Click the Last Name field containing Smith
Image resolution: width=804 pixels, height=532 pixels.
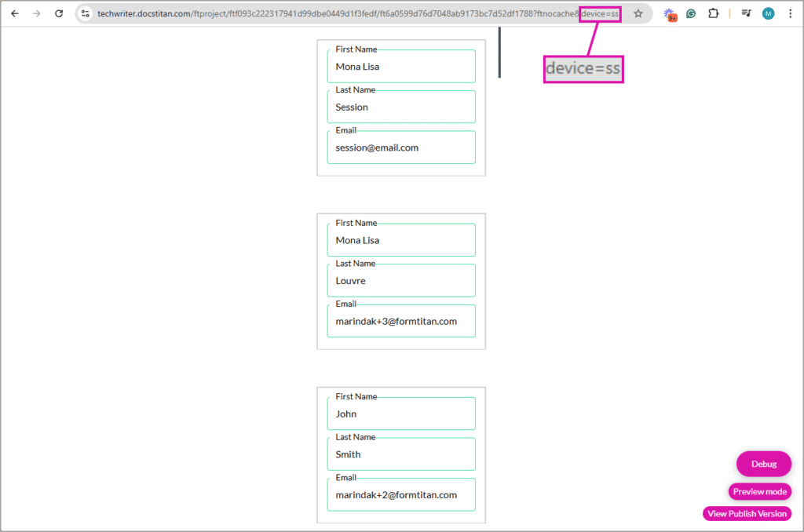click(401, 454)
